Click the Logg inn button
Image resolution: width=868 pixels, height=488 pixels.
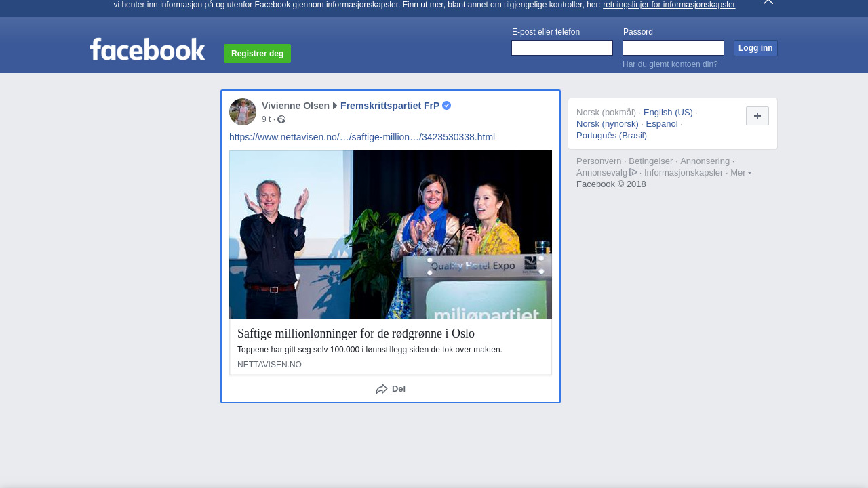click(x=755, y=48)
